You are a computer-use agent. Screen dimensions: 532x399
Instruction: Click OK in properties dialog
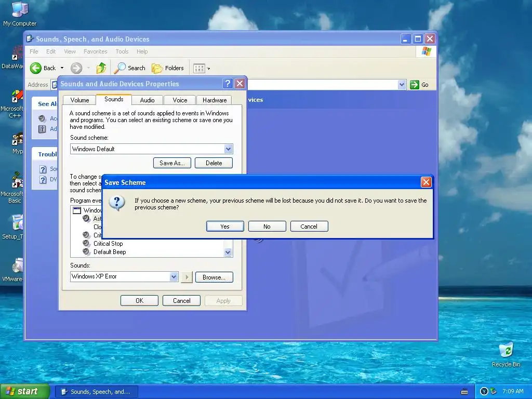coord(139,301)
